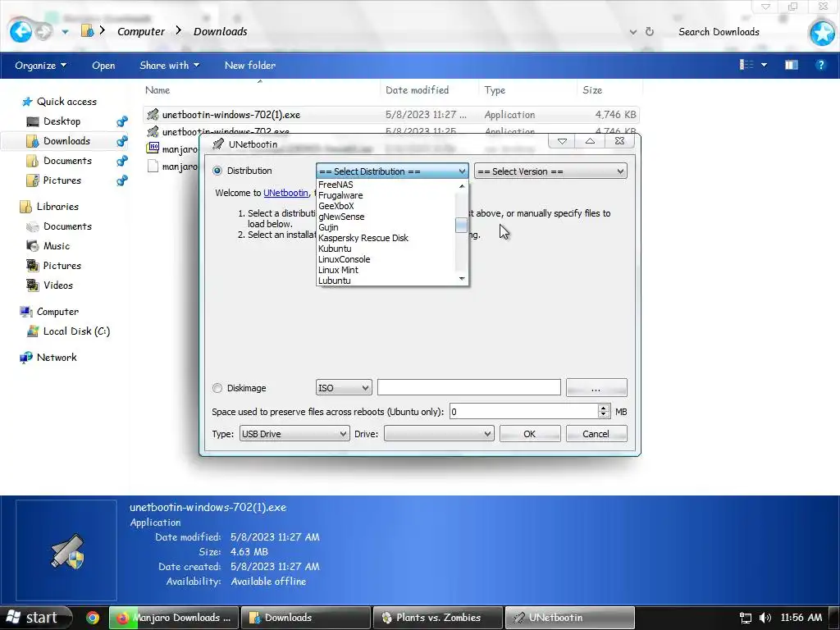This screenshot has height=630, width=840.
Task: Choose Kaspersky Rescue Disk entry
Action: pos(363,238)
